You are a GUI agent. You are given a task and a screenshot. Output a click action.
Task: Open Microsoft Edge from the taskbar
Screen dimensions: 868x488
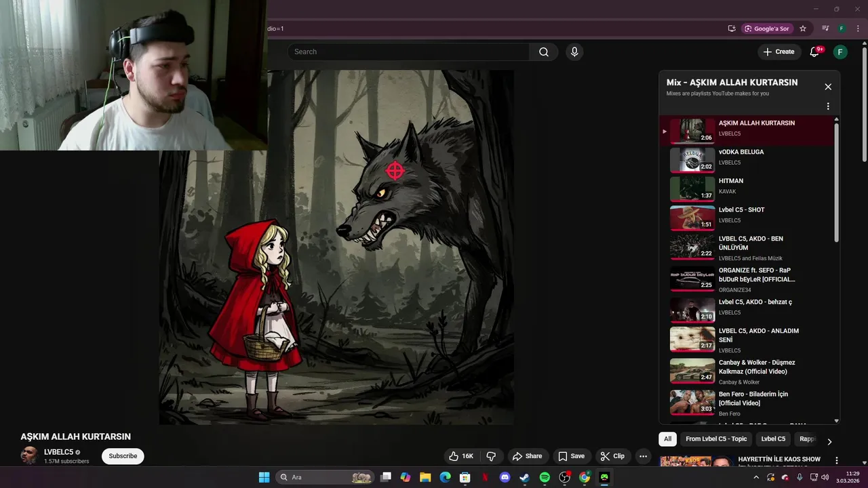(445, 477)
